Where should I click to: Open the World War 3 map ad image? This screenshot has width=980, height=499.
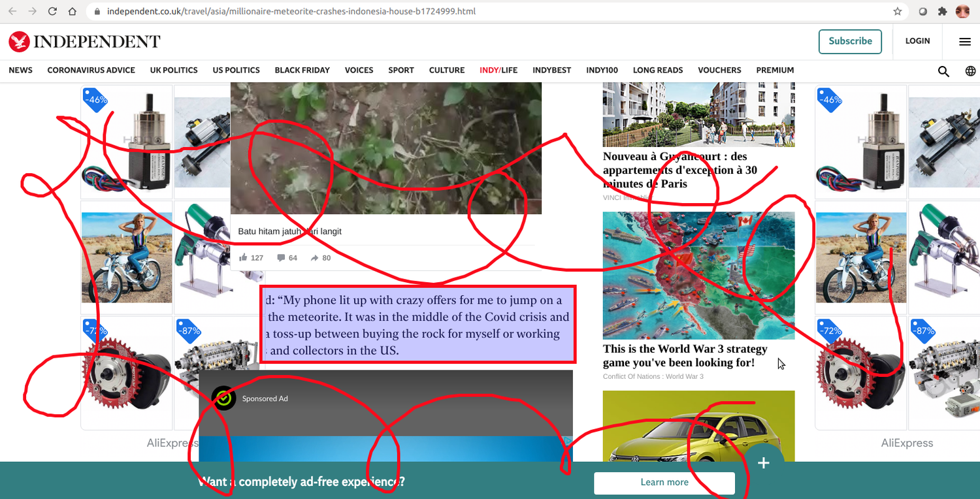point(698,276)
